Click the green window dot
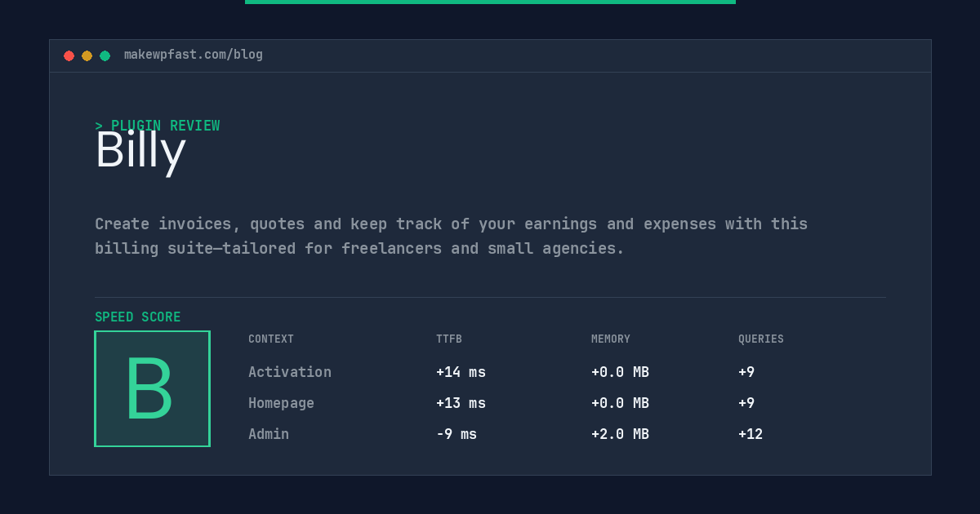 pos(105,55)
